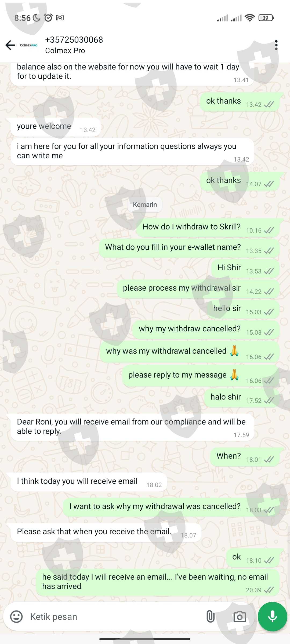Image resolution: width=290 pixels, height=644 pixels.
Task: Open contact info via +35725030068 title
Action: pyautogui.click(x=74, y=40)
